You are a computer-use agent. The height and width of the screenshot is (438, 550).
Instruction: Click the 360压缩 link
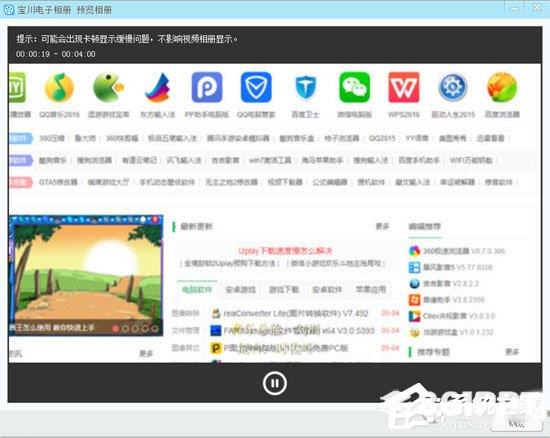[x=52, y=138]
